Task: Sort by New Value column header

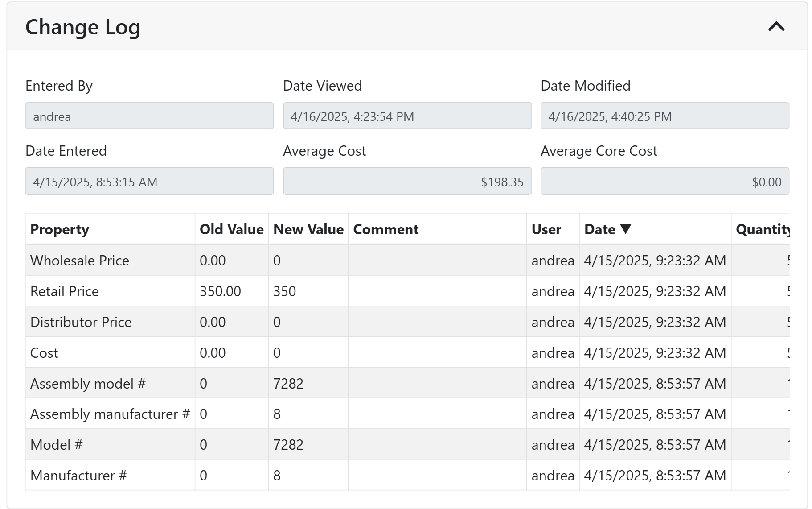Action: (x=308, y=229)
